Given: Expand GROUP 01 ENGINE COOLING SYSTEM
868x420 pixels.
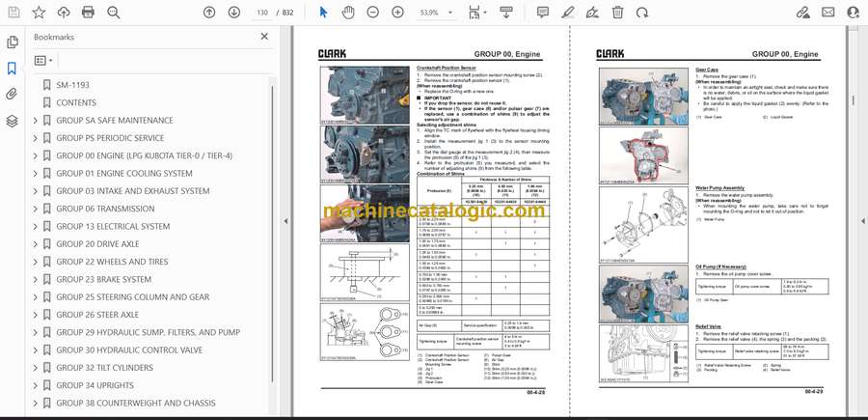Looking at the screenshot, I should pyautogui.click(x=35, y=174).
